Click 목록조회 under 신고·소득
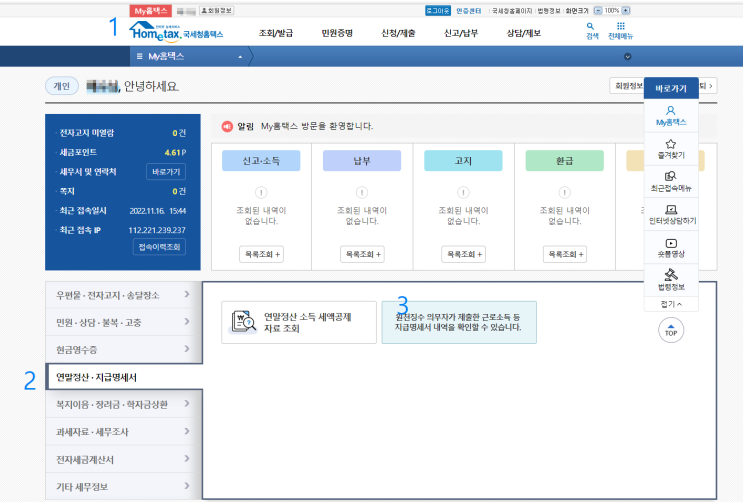The width and height of the screenshot is (743, 502). (x=262, y=254)
